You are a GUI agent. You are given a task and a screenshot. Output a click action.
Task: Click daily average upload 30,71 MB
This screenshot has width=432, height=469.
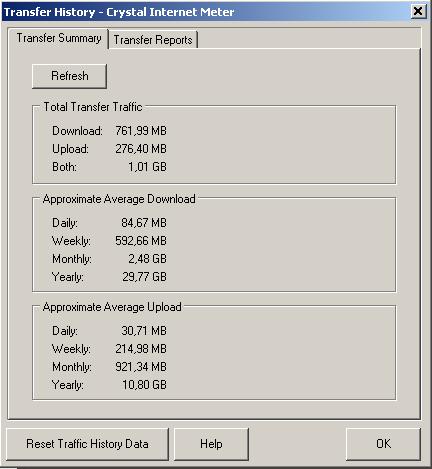144,331
